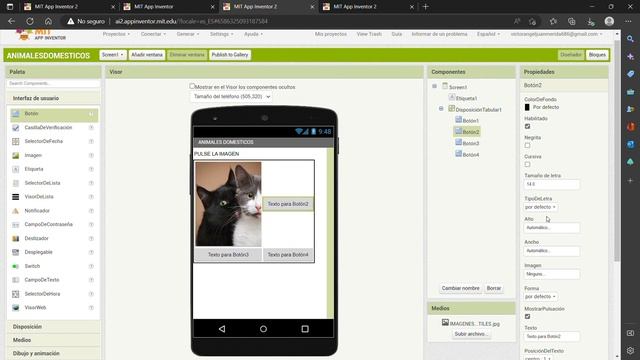The width and height of the screenshot is (640, 360).
Task: Click Texto para Botón4 in viewer
Action: 288,255
